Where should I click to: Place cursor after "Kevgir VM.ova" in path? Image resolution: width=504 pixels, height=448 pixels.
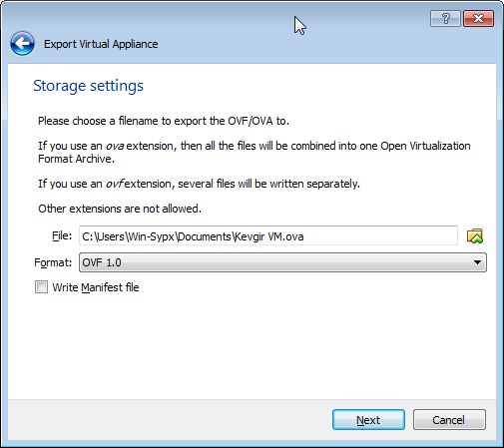pyautogui.click(x=304, y=236)
